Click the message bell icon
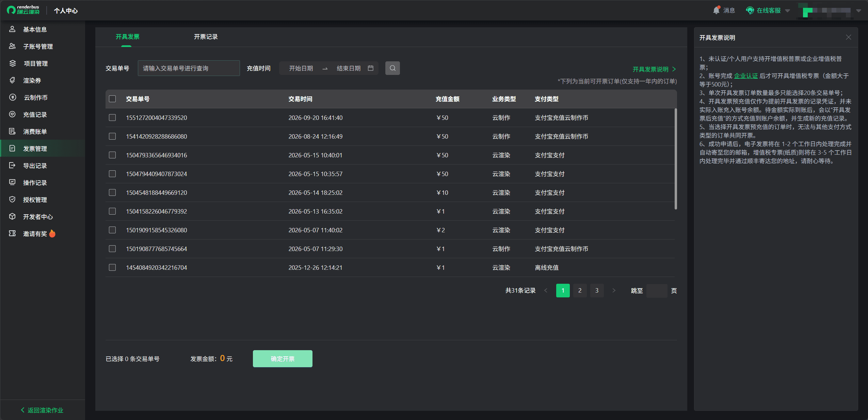 716,10
